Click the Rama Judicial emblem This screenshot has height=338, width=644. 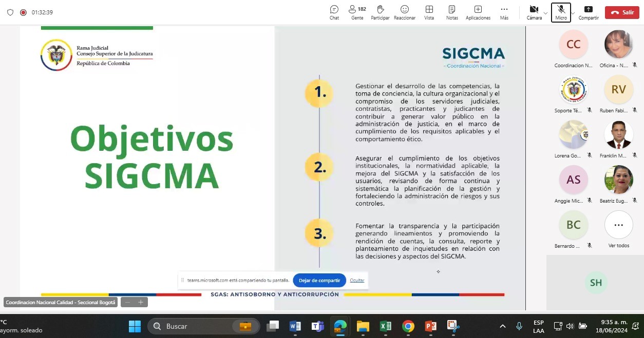(x=56, y=55)
